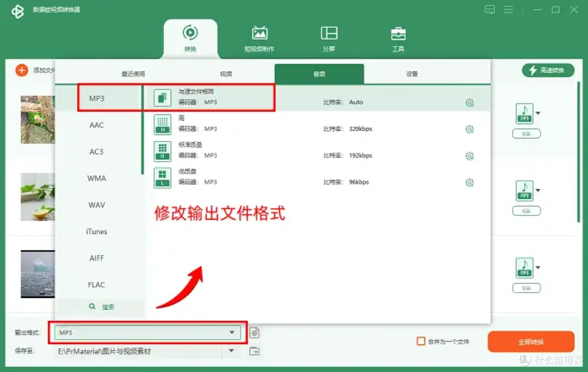Click the high-speed conversion lightning button
The height and width of the screenshot is (372, 588).
pos(548,70)
